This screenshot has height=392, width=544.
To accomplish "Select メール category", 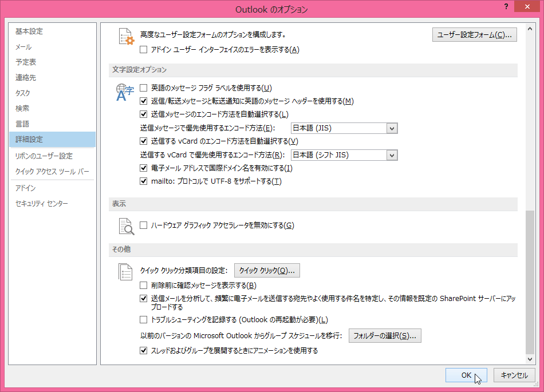I will (x=52, y=47).
